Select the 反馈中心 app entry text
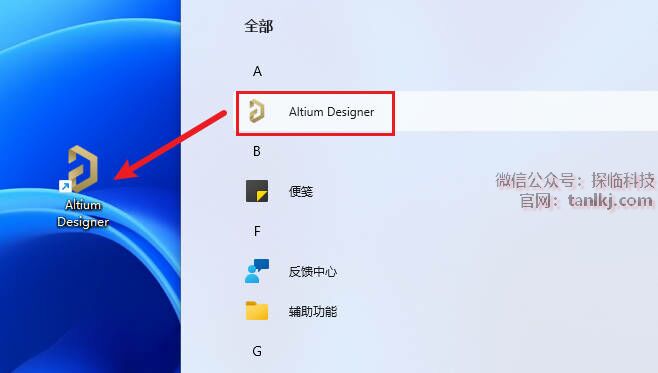 (313, 271)
